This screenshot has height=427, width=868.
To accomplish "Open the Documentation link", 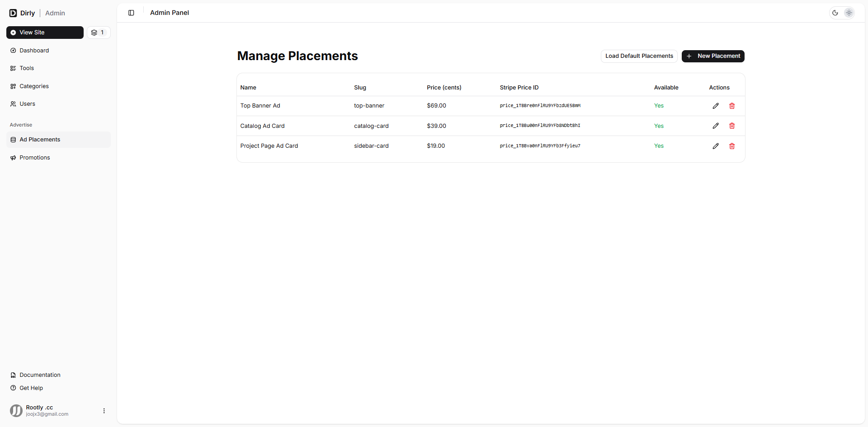I will coord(40,375).
